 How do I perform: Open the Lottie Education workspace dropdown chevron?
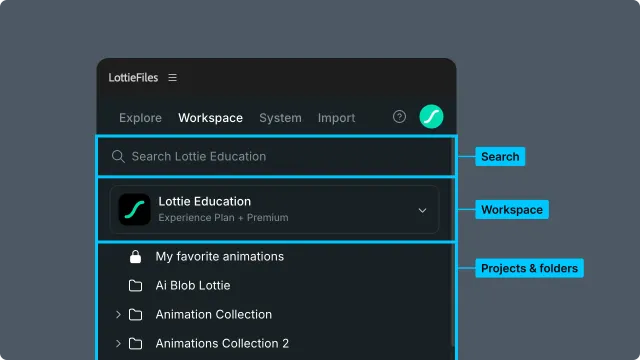(422, 211)
